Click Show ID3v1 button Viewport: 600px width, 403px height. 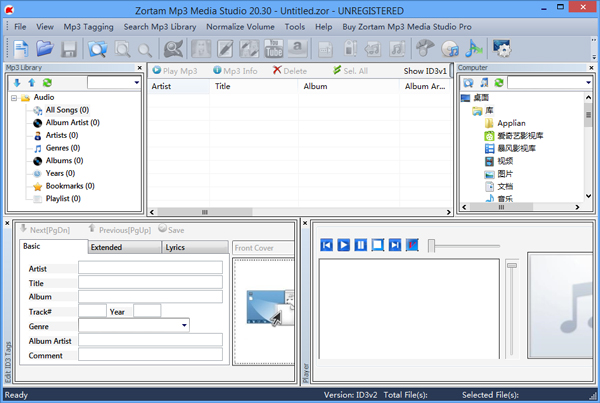[x=425, y=71]
